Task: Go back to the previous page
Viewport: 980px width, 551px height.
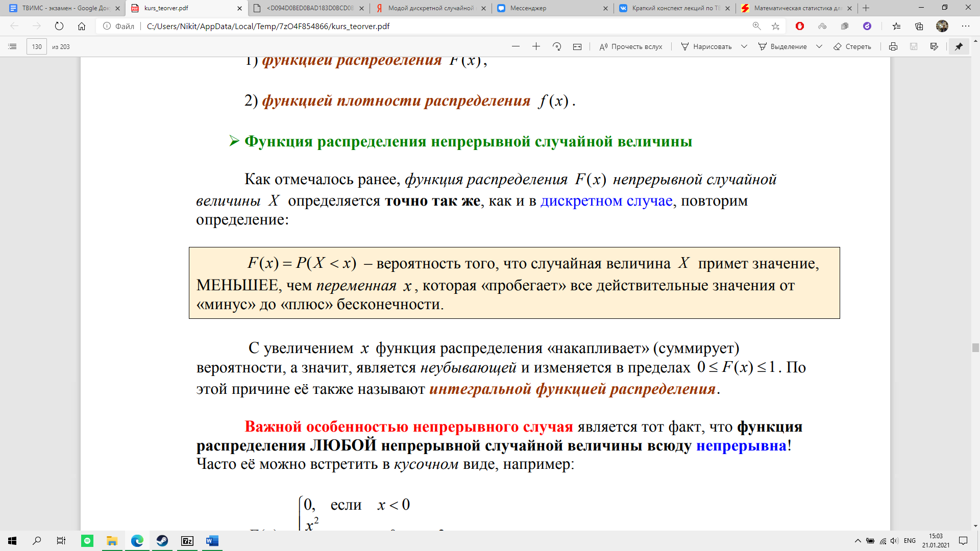Action: 14,26
